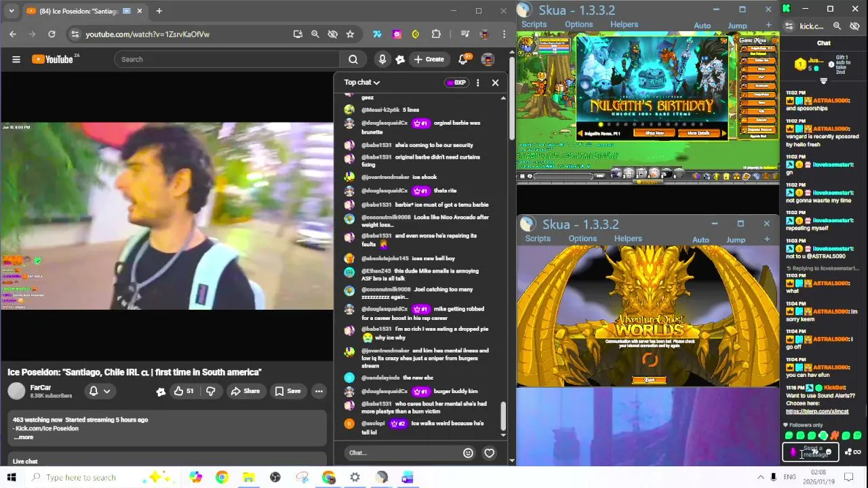
Task: Toggle Auto in the bottom Skua window
Action: pyautogui.click(x=701, y=240)
